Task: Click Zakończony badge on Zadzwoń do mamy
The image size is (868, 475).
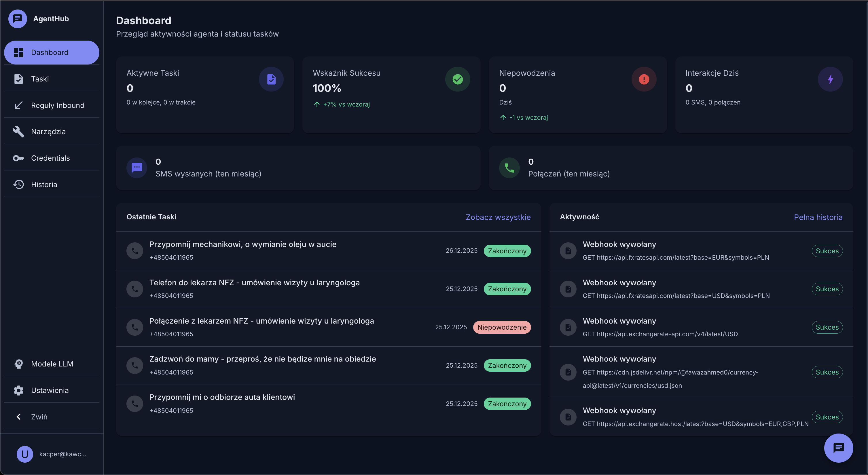Action: [507, 366]
